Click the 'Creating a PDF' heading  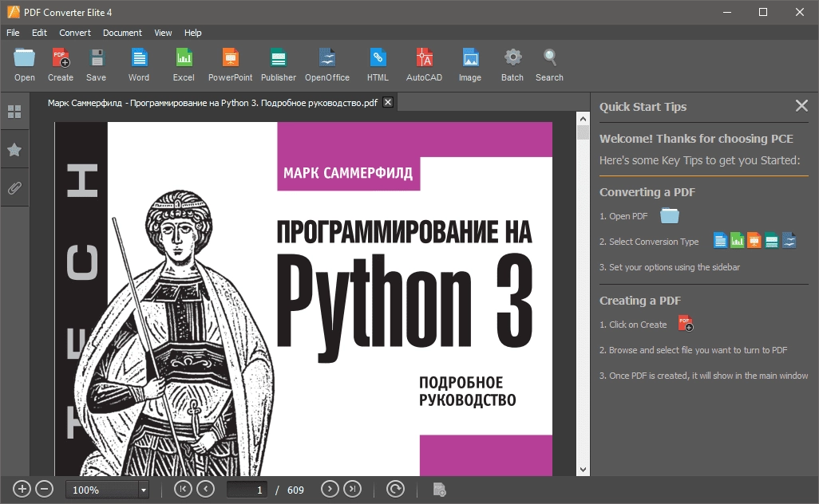640,301
